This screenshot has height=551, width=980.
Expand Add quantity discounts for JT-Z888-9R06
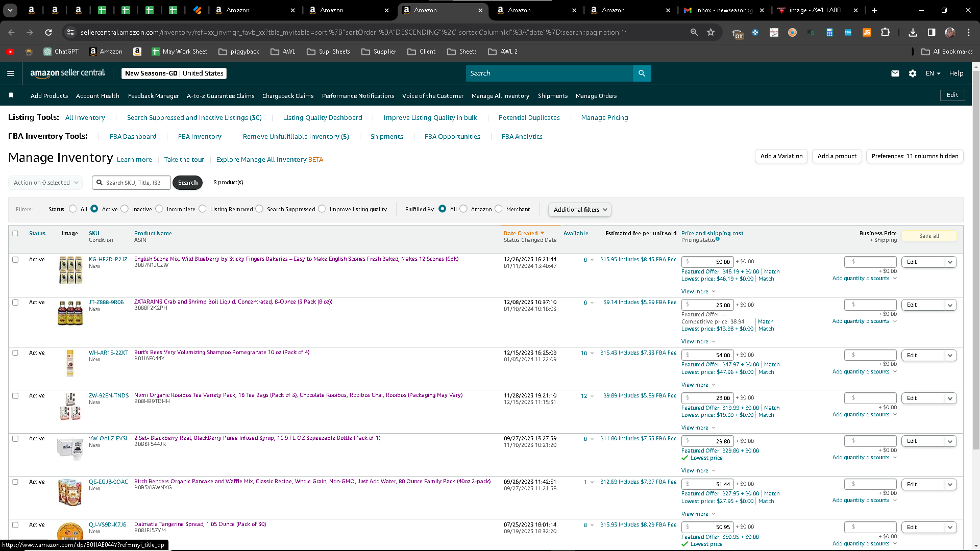pyautogui.click(x=865, y=321)
